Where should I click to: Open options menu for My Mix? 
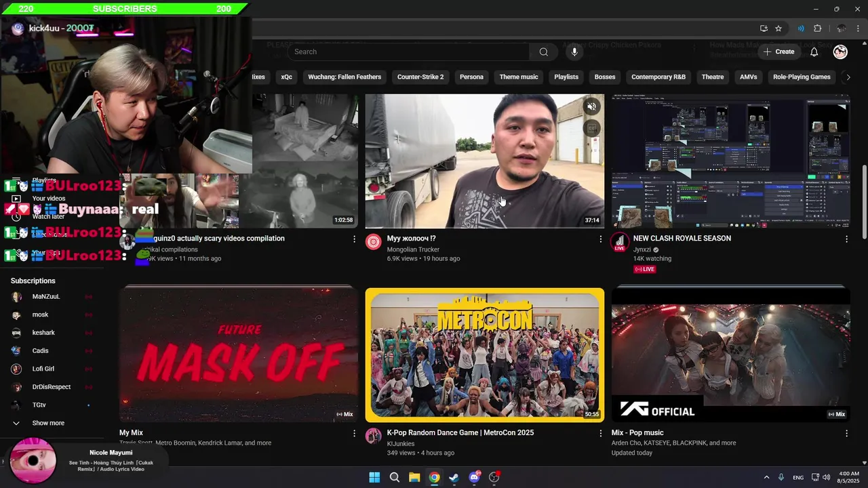click(x=354, y=433)
